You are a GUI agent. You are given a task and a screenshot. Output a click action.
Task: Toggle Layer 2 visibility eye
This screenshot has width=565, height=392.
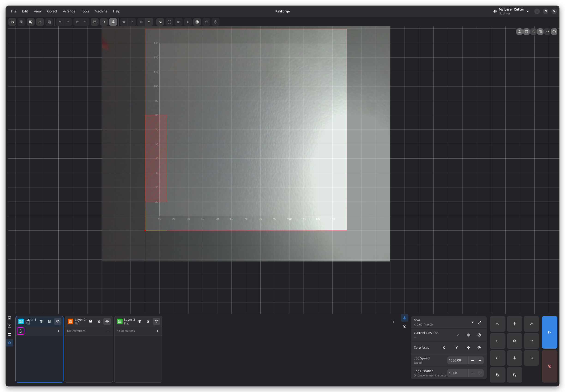pyautogui.click(x=107, y=321)
